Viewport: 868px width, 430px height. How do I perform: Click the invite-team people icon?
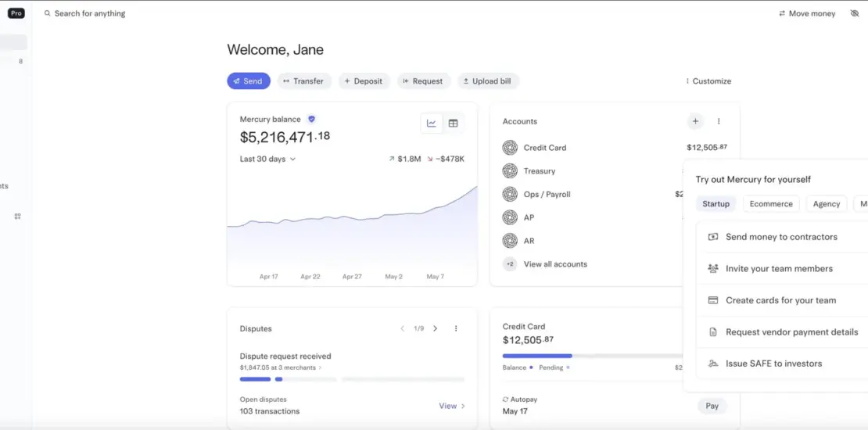(713, 268)
